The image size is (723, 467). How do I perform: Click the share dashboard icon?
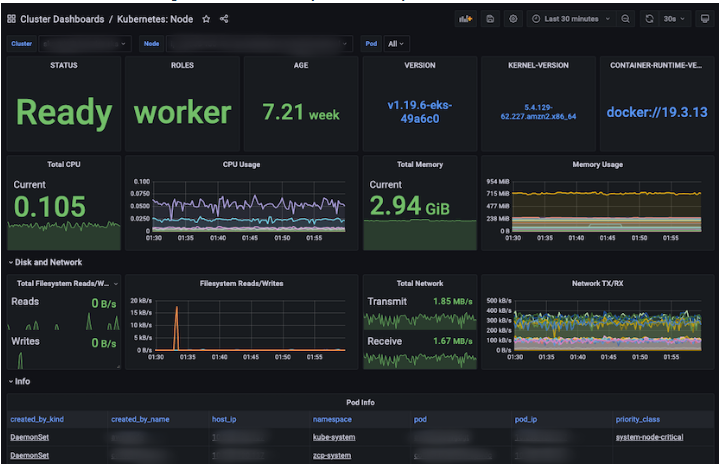pos(224,19)
